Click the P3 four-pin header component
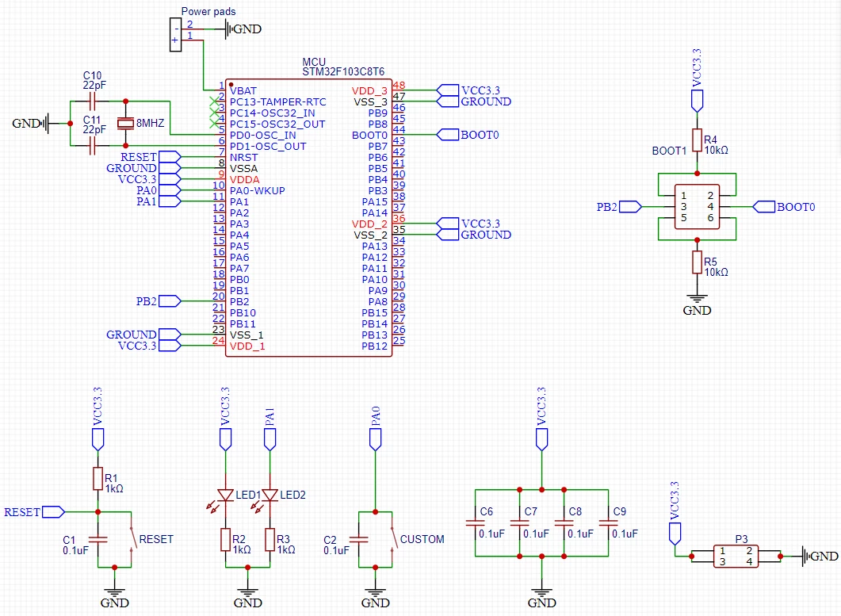The image size is (841, 616). (x=736, y=557)
